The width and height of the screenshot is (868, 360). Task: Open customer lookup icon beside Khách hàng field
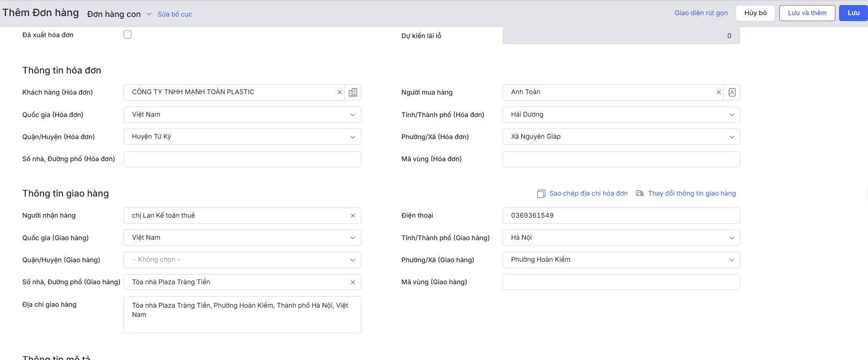(x=352, y=93)
